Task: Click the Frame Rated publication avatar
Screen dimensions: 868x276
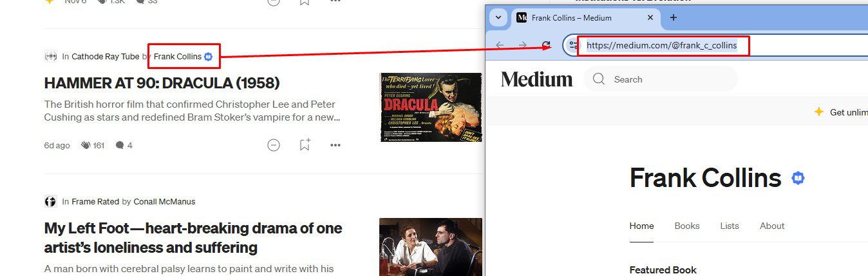Action: click(50, 201)
